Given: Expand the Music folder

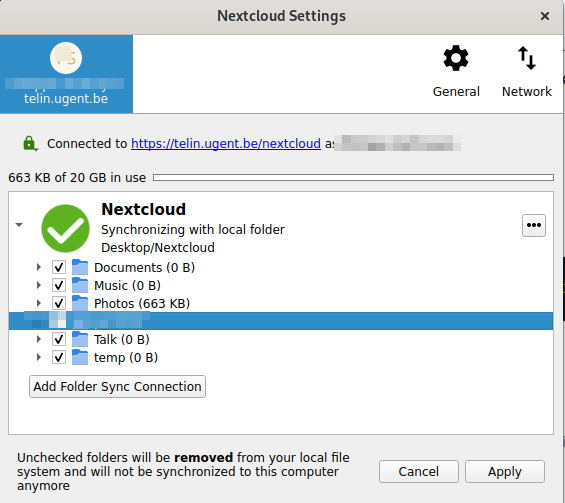Looking at the screenshot, I should [39, 285].
